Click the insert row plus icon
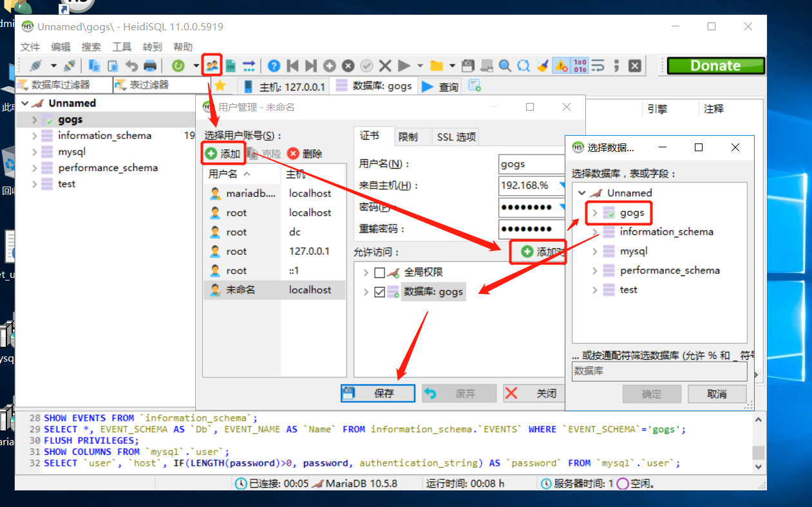The height and width of the screenshot is (507, 812). tap(330, 65)
